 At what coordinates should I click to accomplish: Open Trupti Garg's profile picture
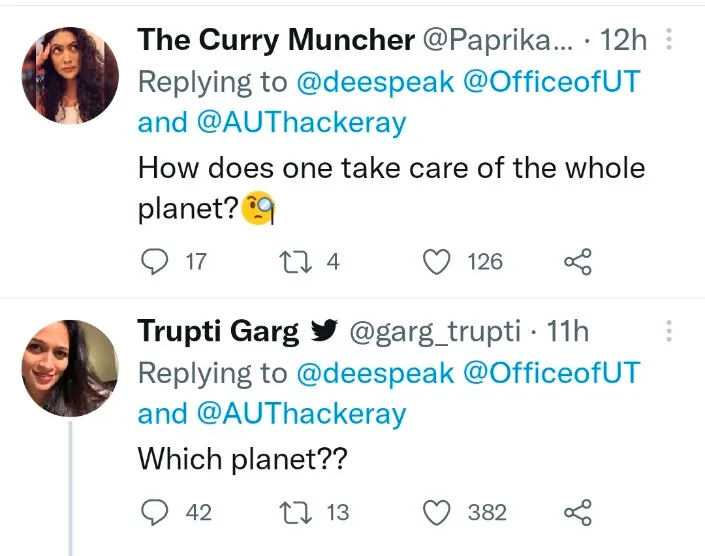70,368
